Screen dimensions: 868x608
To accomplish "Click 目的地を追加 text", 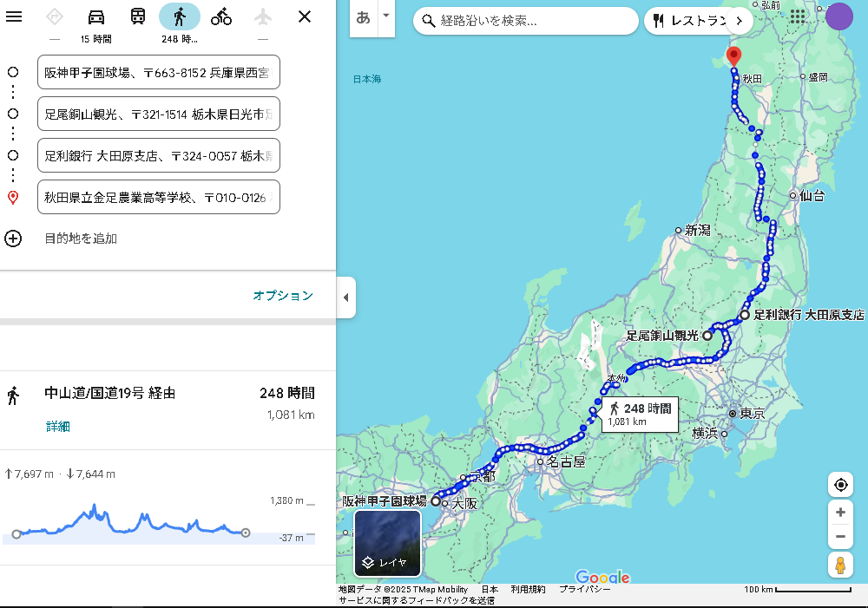I will (x=81, y=239).
